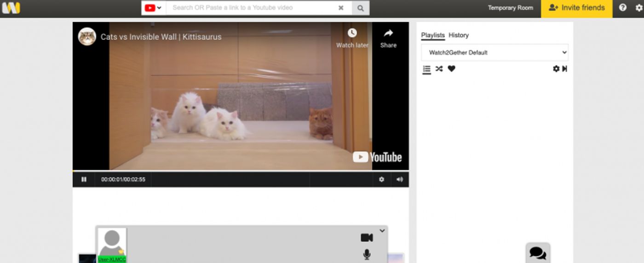Open the chat bubbles button
This screenshot has height=263, width=644.
click(x=538, y=253)
